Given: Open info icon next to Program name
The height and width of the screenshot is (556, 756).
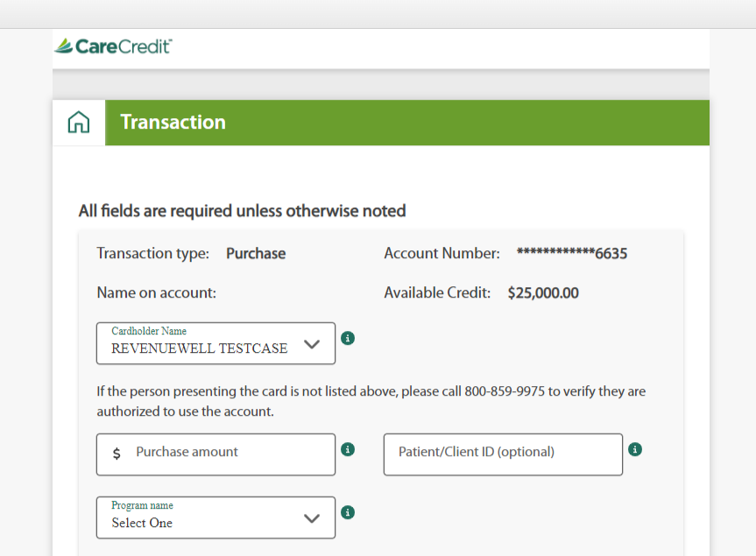Looking at the screenshot, I should click(348, 512).
